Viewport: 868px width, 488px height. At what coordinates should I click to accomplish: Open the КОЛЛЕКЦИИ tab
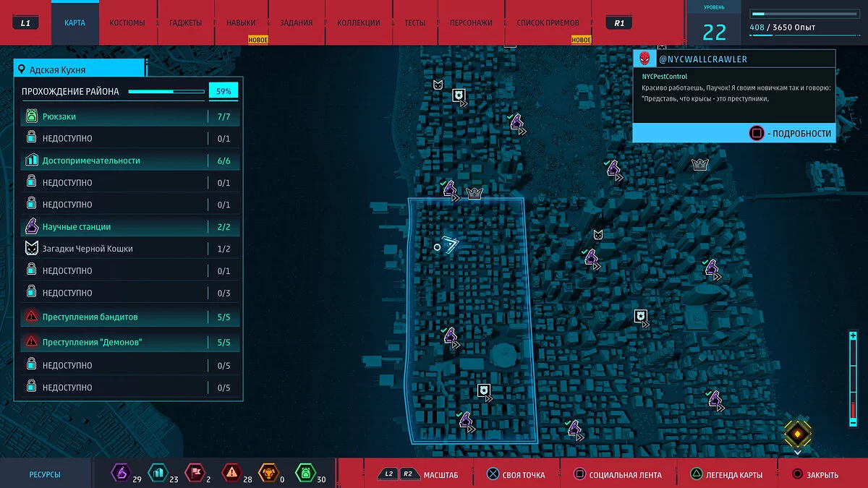pyautogui.click(x=359, y=22)
